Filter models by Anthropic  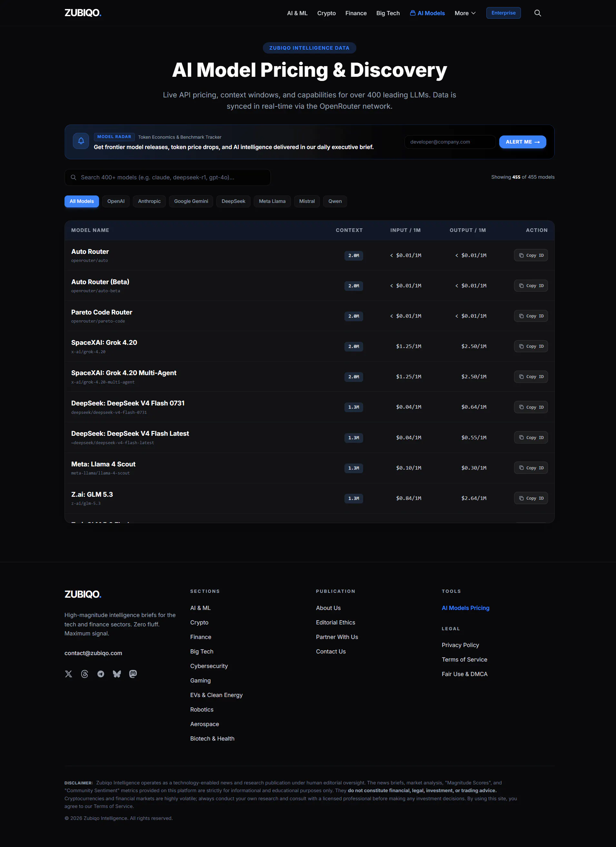[x=149, y=201]
